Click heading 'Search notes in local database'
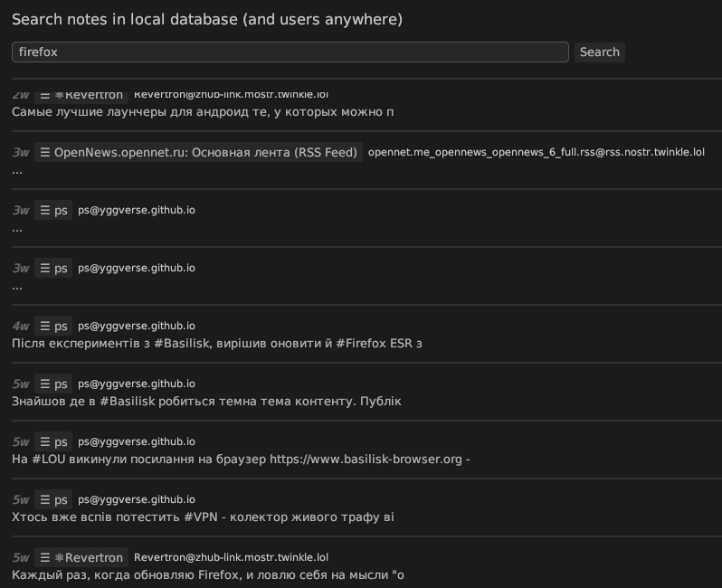722x588 pixels. (207, 19)
